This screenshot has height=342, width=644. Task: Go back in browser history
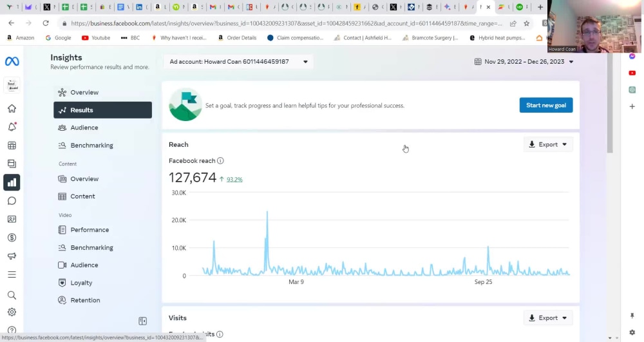click(12, 23)
